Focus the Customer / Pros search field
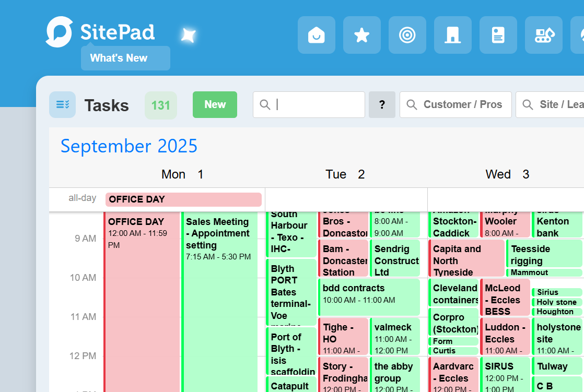 [x=455, y=104]
